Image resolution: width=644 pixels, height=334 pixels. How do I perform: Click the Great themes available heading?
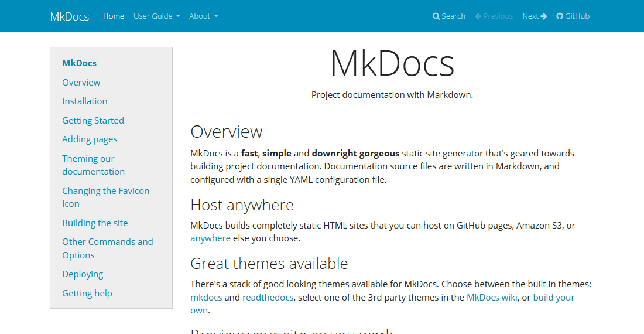pos(269,263)
